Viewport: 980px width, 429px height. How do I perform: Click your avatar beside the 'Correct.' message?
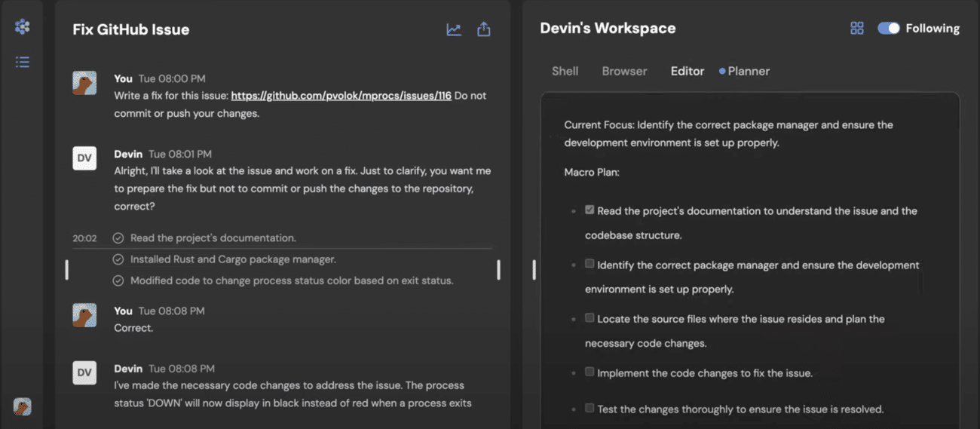point(84,314)
